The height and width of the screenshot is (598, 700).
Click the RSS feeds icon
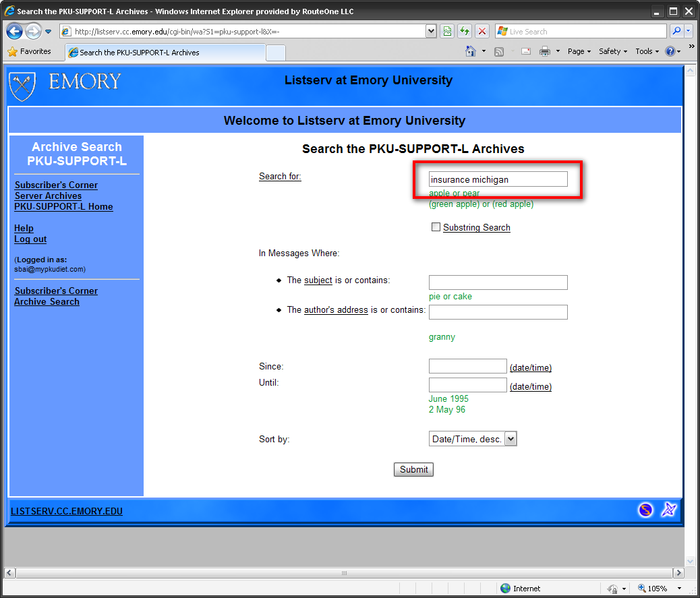tap(499, 52)
